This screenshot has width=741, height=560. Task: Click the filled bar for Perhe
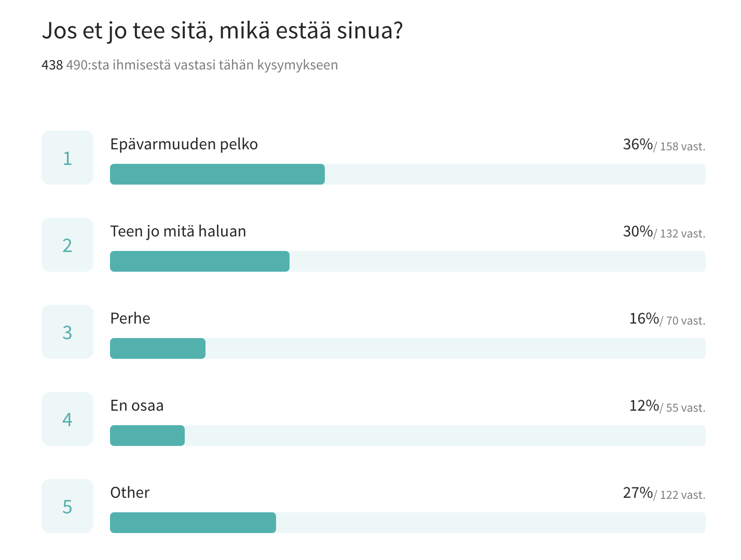tap(158, 348)
